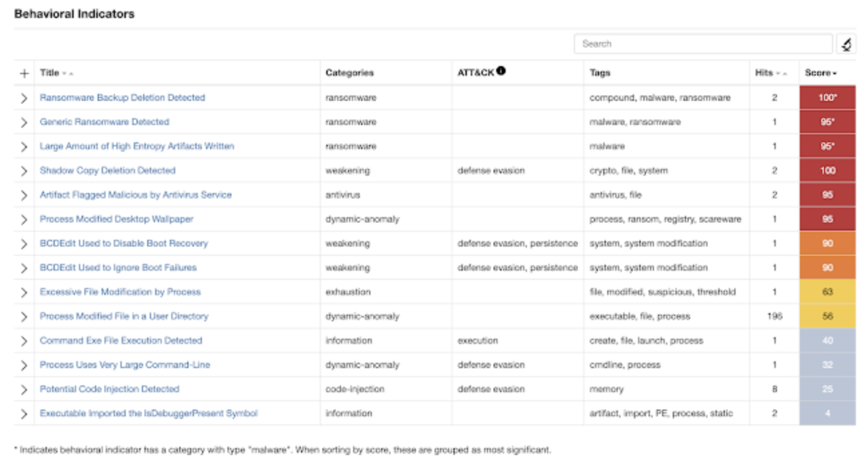868x473 pixels.
Task: Click the red 100* score cell
Action: point(827,98)
